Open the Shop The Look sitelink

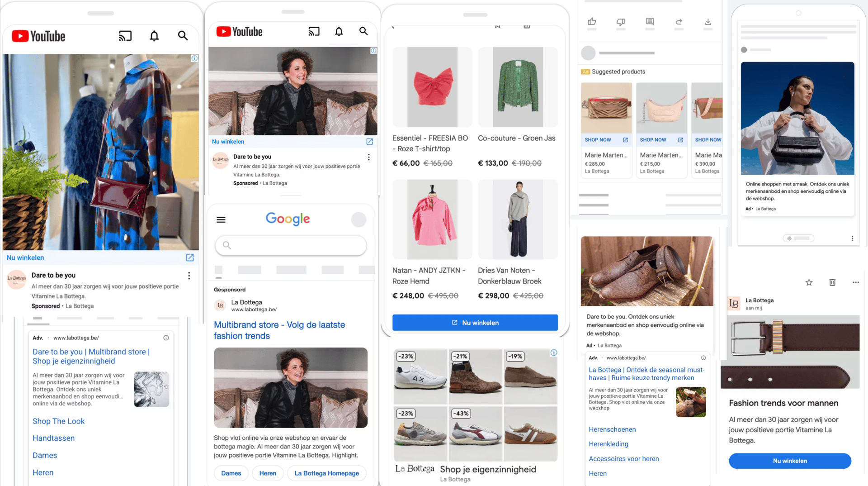58,421
